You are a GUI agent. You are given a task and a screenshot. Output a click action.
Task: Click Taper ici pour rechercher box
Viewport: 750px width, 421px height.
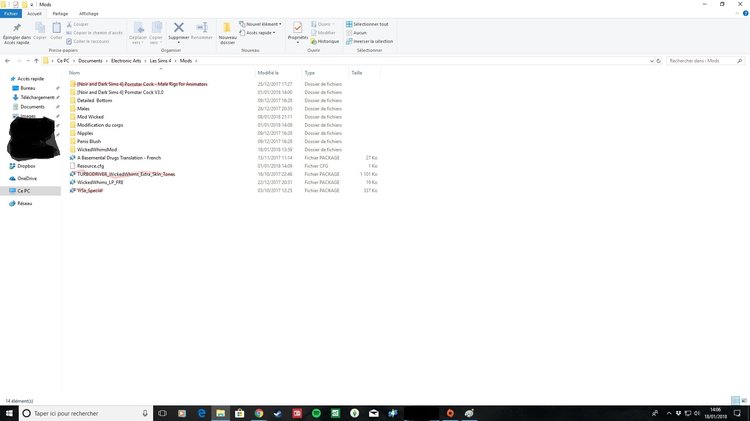pyautogui.click(x=86, y=413)
